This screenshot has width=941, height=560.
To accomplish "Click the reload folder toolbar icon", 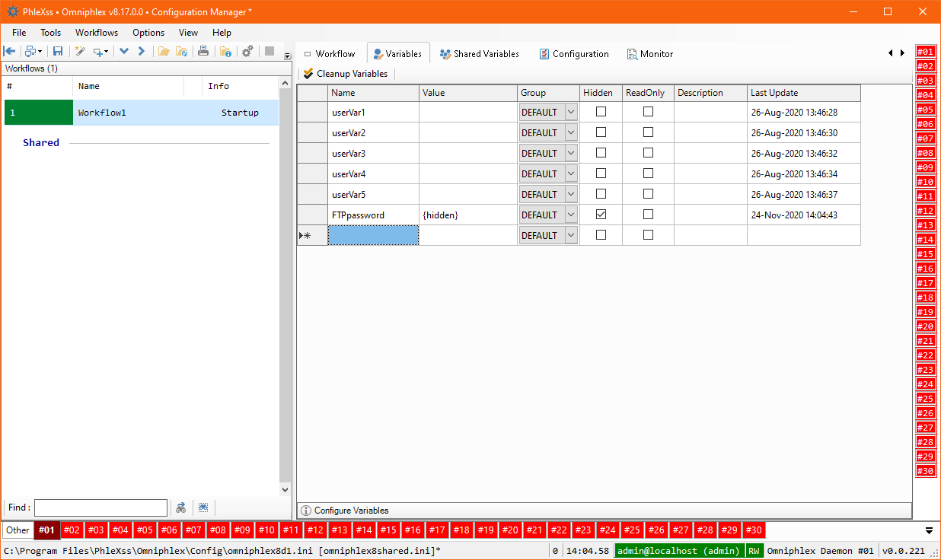I will tap(182, 52).
